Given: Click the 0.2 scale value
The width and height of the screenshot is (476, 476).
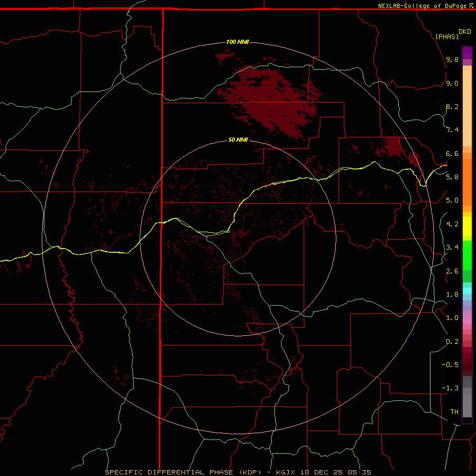Looking at the screenshot, I should [x=452, y=342].
